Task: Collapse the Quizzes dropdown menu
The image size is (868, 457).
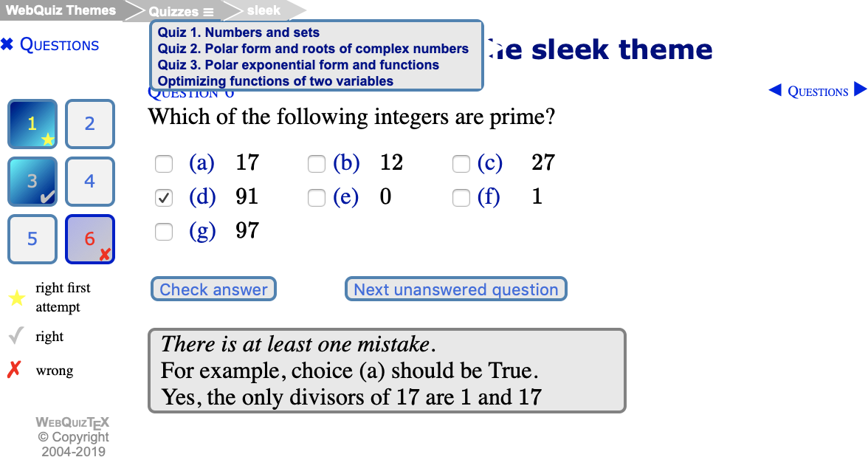Action: (x=181, y=12)
